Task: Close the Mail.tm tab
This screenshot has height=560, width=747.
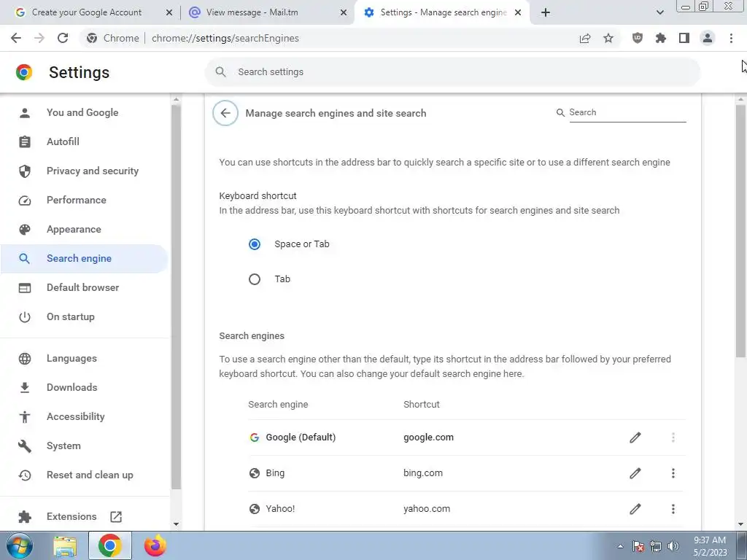Action: pyautogui.click(x=344, y=13)
